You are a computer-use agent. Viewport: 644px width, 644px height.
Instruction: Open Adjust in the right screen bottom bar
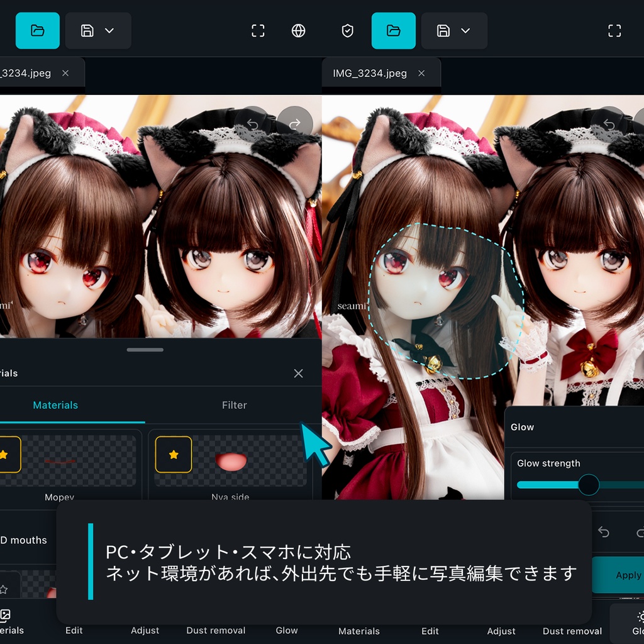501,631
